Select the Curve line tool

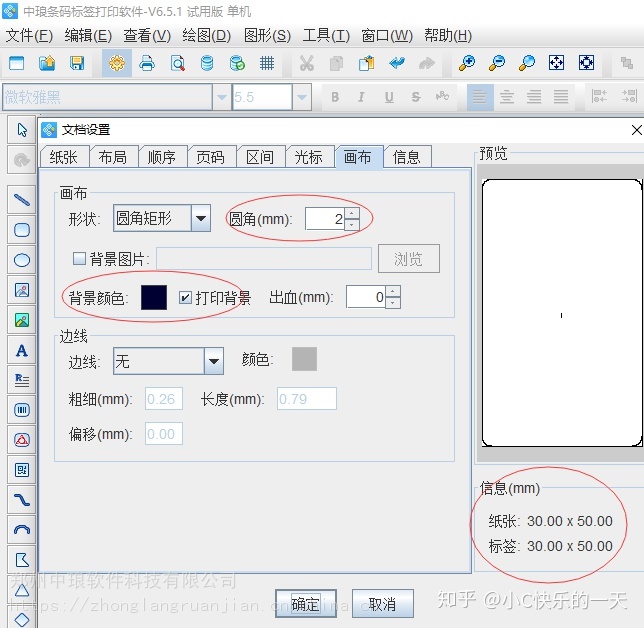(x=22, y=500)
